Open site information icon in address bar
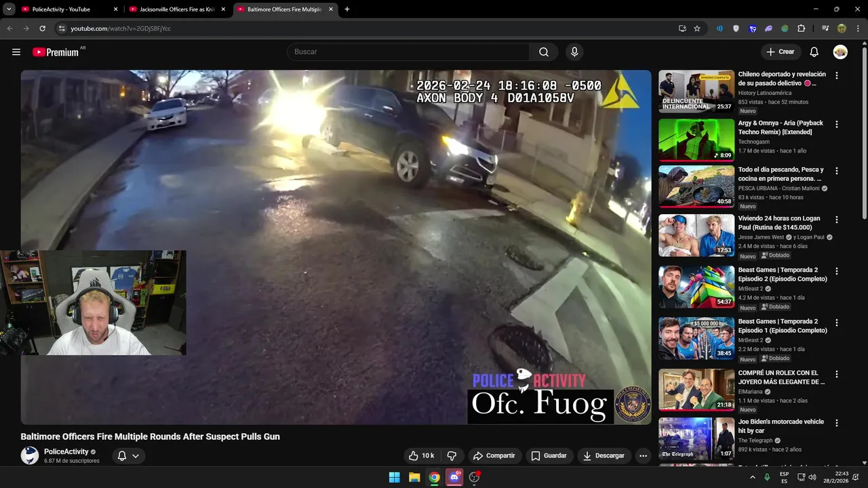This screenshot has height=488, width=868. point(62,28)
